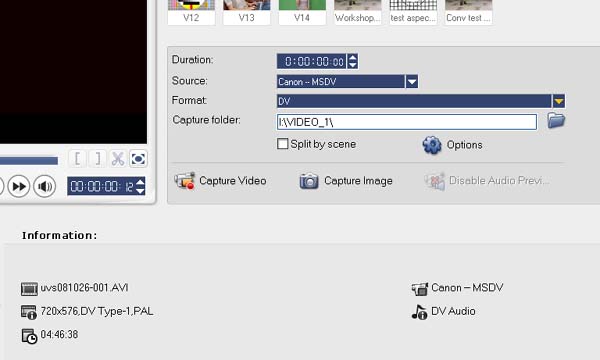Screen dimensions: 600x360
Task: Click the music note DV Audio icon
Action: pos(419,312)
